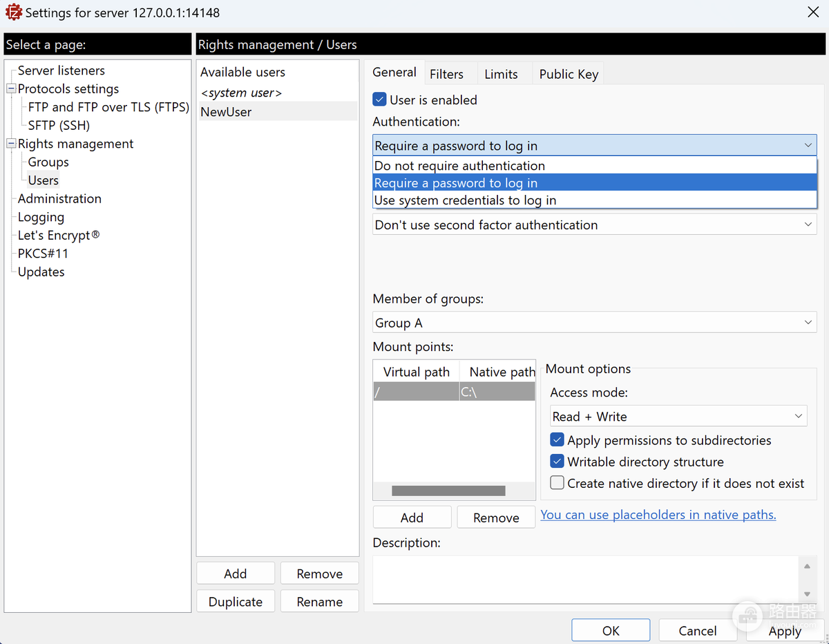Toggle Apply permissions to subdirectories checkbox
The width and height of the screenshot is (829, 644).
click(557, 440)
